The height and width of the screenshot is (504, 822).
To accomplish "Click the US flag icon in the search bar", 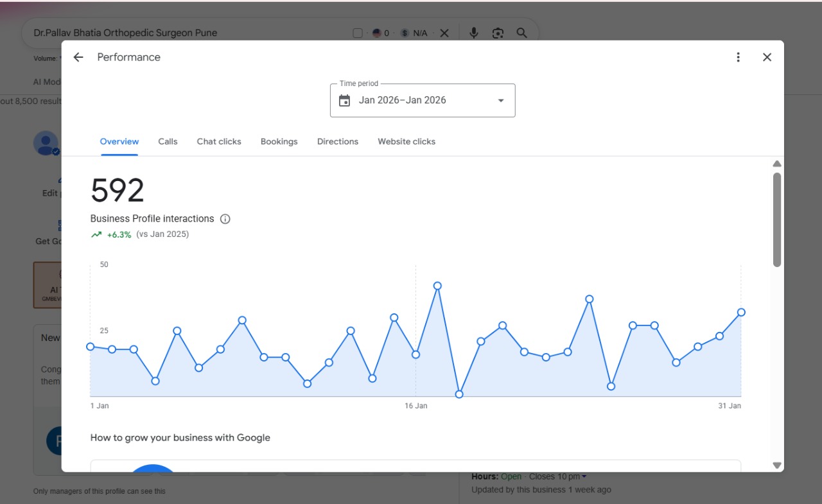I will (x=377, y=33).
